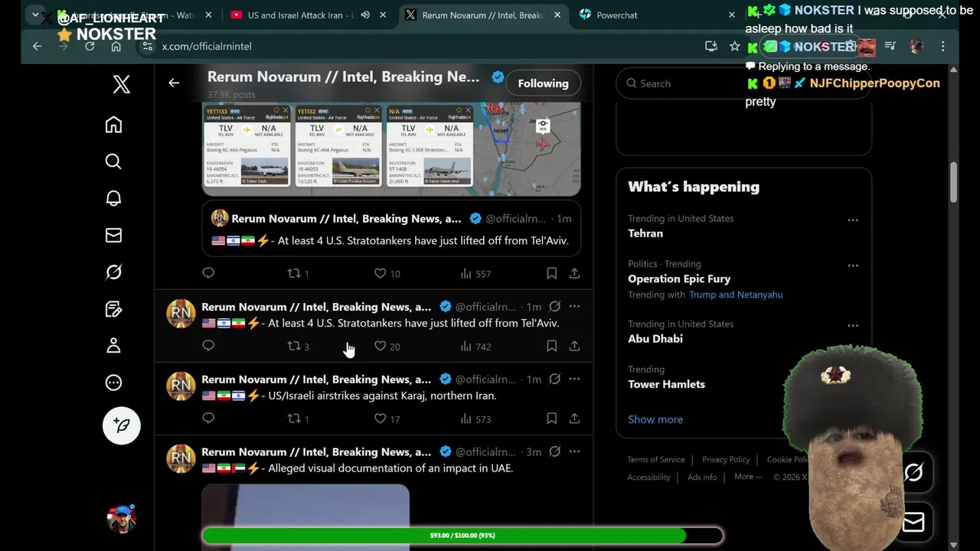Open Terms of Service footer link
Screen dimensions: 980x551
click(x=656, y=459)
